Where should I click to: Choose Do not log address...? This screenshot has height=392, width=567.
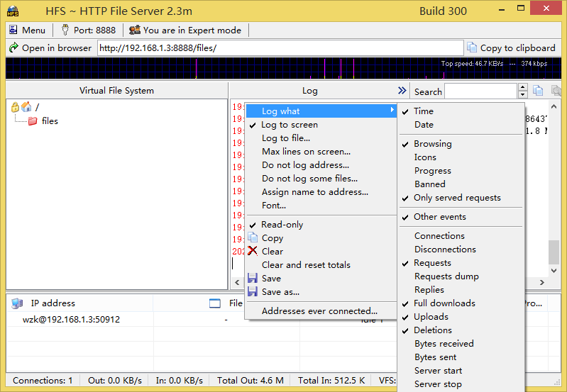[x=321, y=165]
